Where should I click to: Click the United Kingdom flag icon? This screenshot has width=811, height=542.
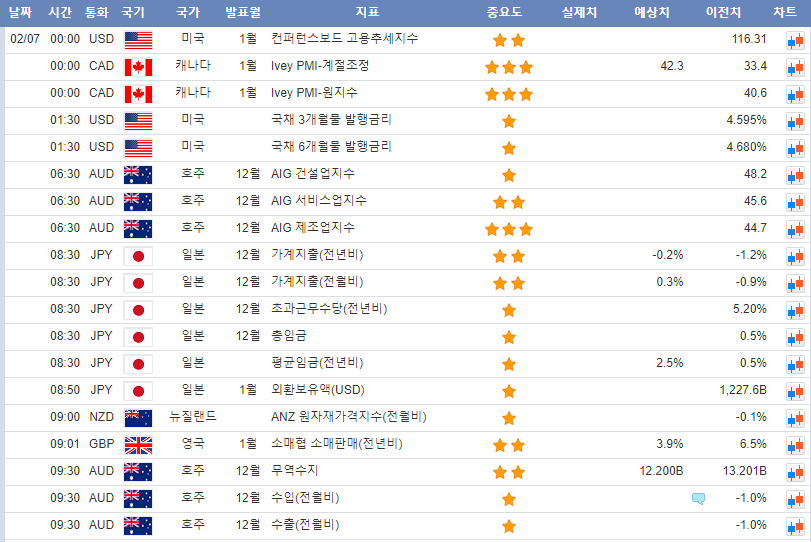138,444
